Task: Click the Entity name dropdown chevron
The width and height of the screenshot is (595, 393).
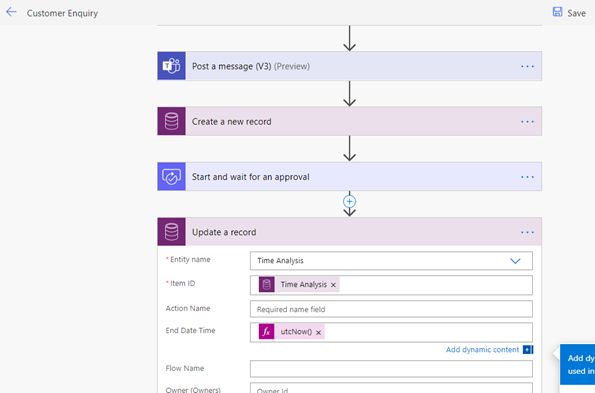Action: (515, 261)
